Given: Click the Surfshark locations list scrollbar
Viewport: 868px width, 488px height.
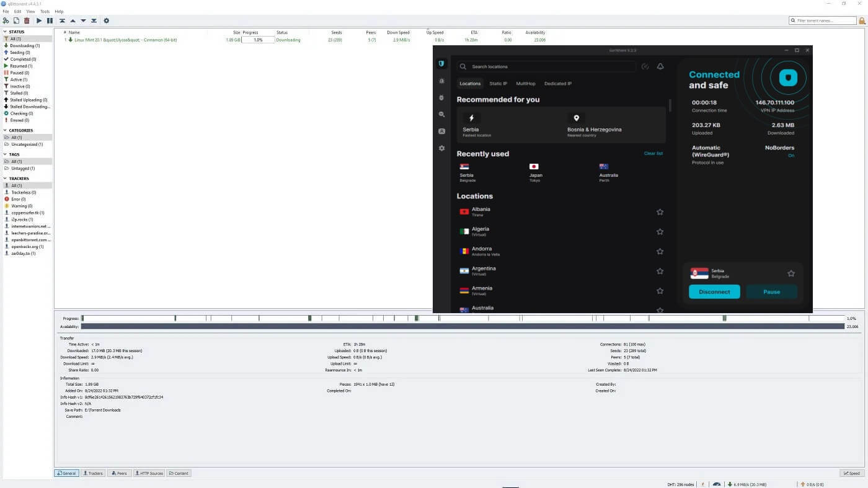Looking at the screenshot, I should (x=670, y=105).
